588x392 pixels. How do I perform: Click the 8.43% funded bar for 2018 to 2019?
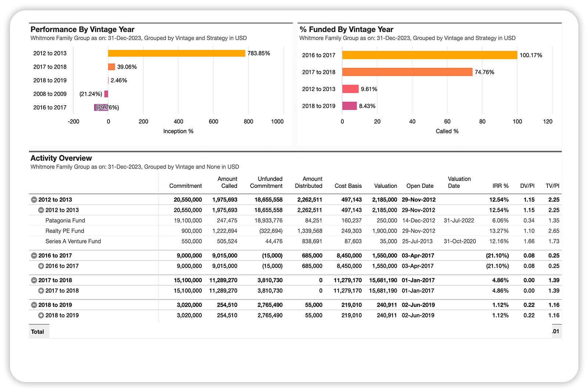pos(349,106)
